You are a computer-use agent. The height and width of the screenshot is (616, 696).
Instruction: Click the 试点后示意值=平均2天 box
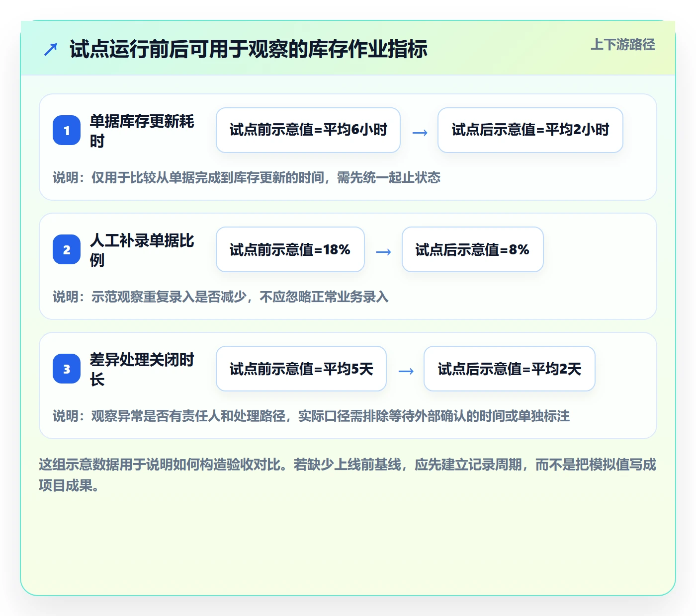510,369
